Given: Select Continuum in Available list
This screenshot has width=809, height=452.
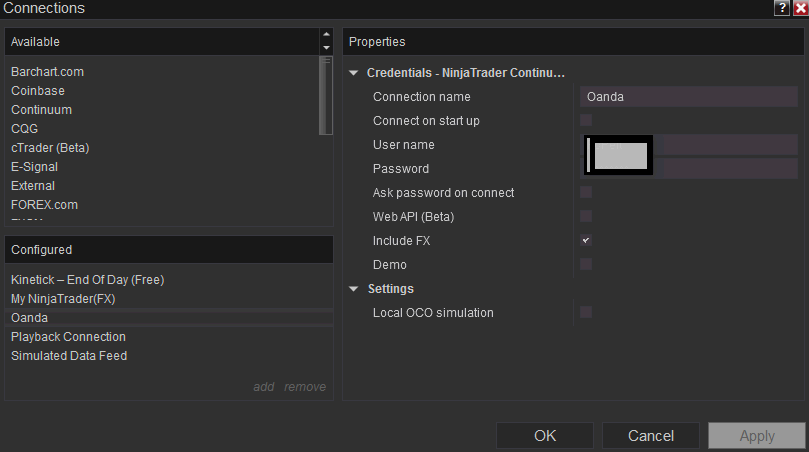Looking at the screenshot, I should tap(41, 110).
